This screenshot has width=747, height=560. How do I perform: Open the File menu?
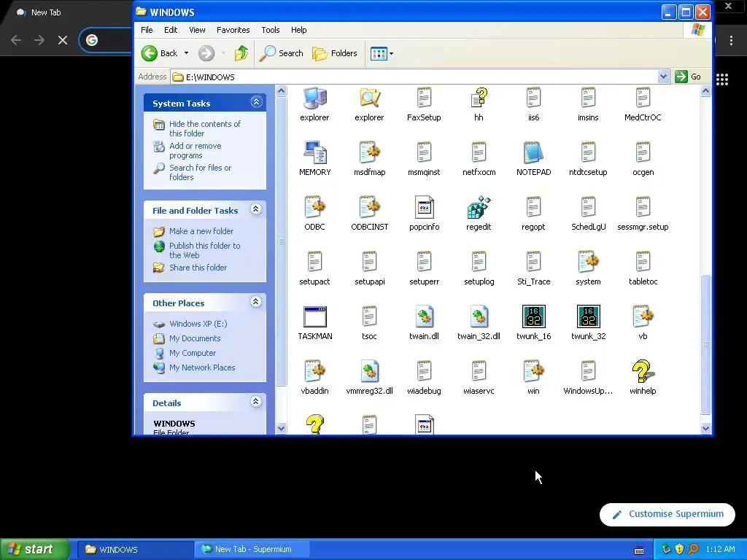147,30
